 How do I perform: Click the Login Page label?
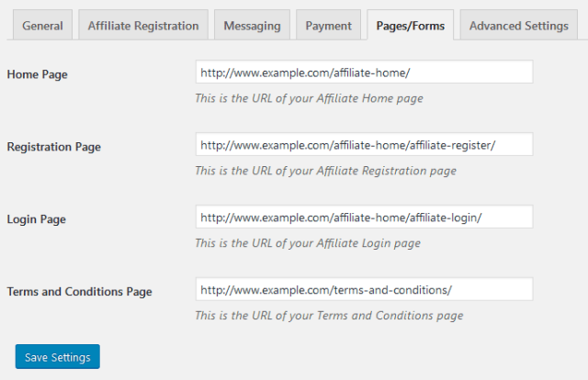point(36,219)
